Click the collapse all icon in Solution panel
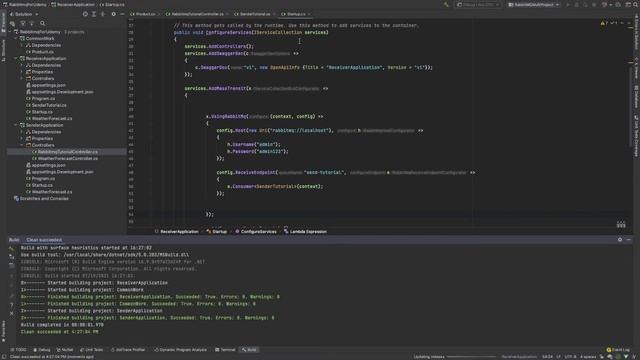The image size is (640, 360). point(103,14)
